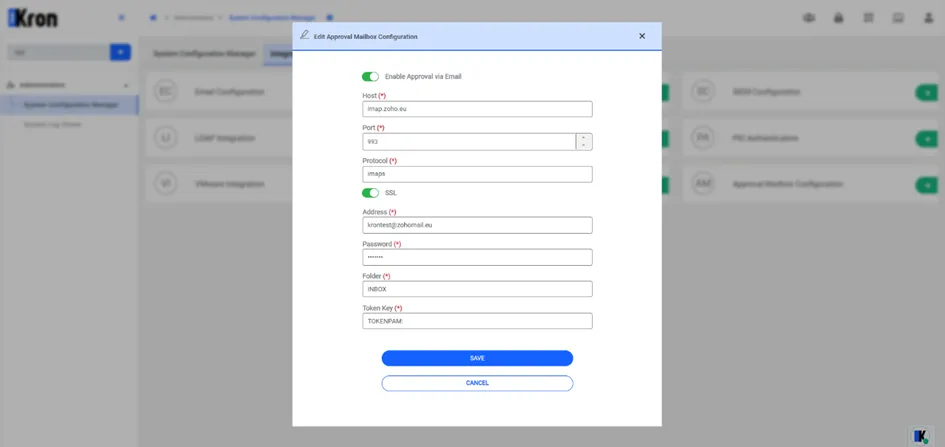
Task: Click the monitor screen icon in top bar
Action: pyautogui.click(x=898, y=18)
